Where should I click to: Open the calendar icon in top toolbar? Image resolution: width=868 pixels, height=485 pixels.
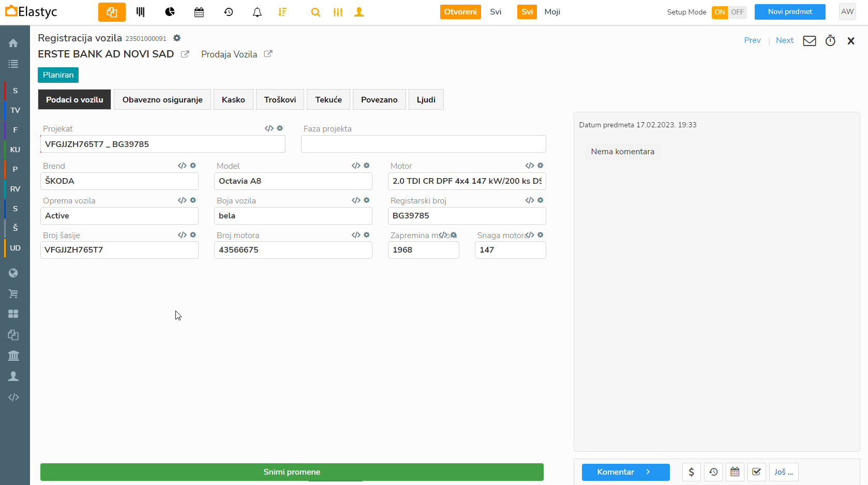click(x=199, y=12)
